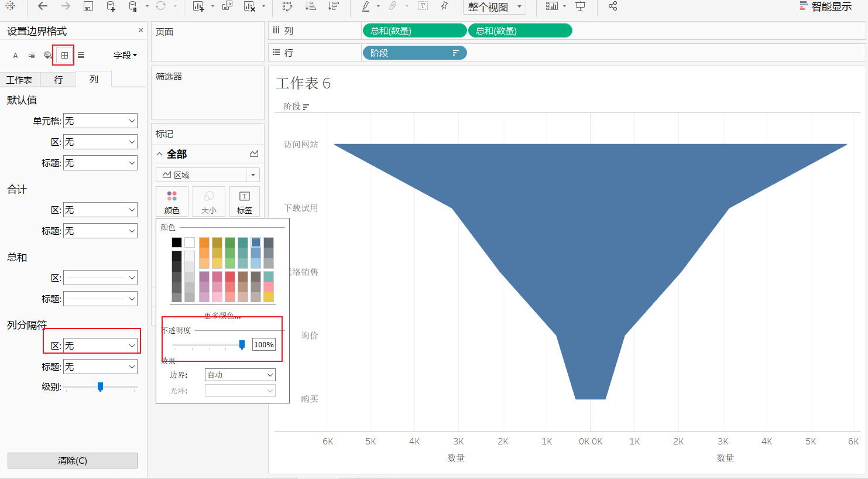The width and height of the screenshot is (868, 479).
Task: Click the 清除(C) clear button
Action: pyautogui.click(x=73, y=460)
